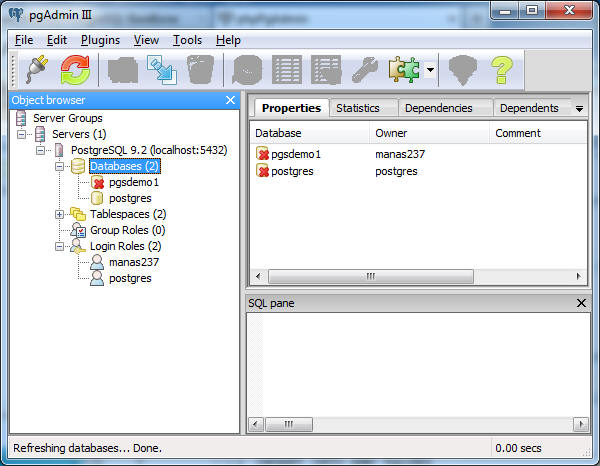This screenshot has width=600, height=466.
Task: Click the SQL pane horizontal scrollbar thumb
Action: [289, 424]
